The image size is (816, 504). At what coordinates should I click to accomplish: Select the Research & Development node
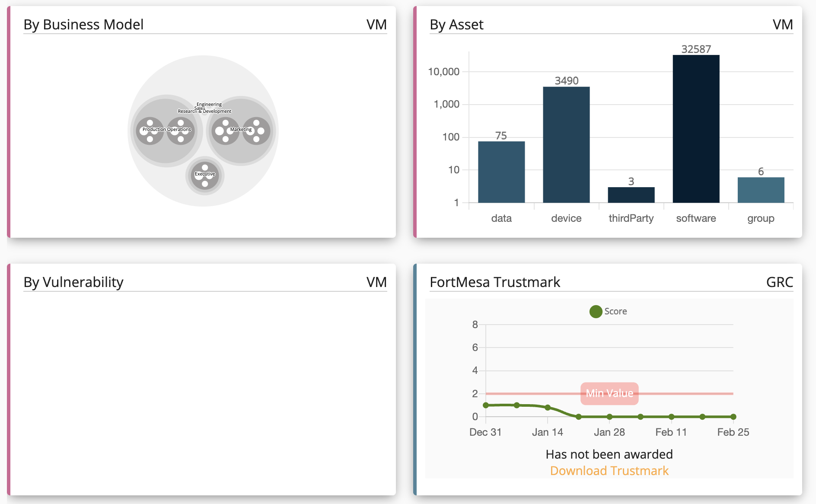point(204,111)
